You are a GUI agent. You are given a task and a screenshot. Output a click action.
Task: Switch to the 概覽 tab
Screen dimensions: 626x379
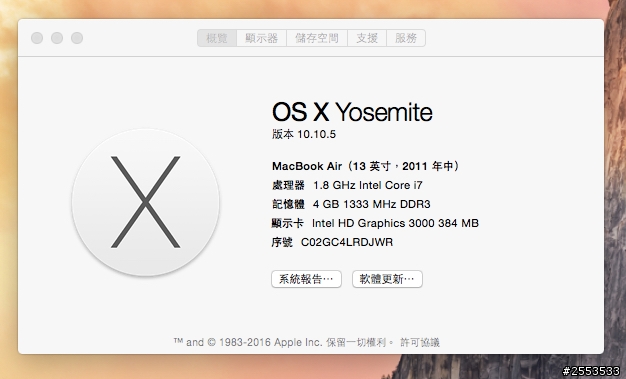(217, 38)
